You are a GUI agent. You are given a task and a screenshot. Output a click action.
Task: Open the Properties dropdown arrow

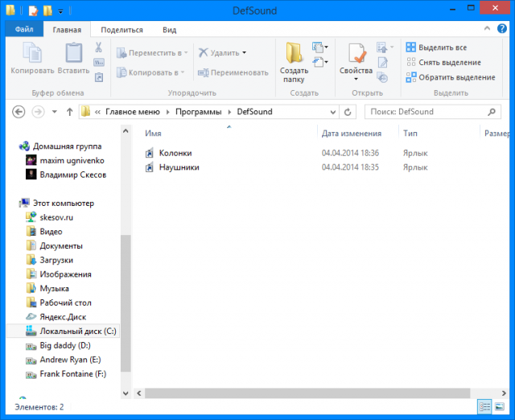[356, 79]
